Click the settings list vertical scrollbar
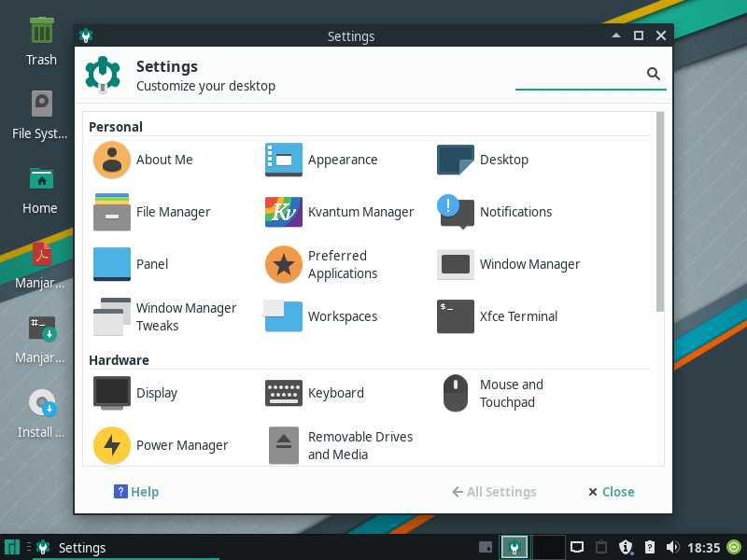Screen dimensions: 747x560 pyautogui.click(x=660, y=212)
